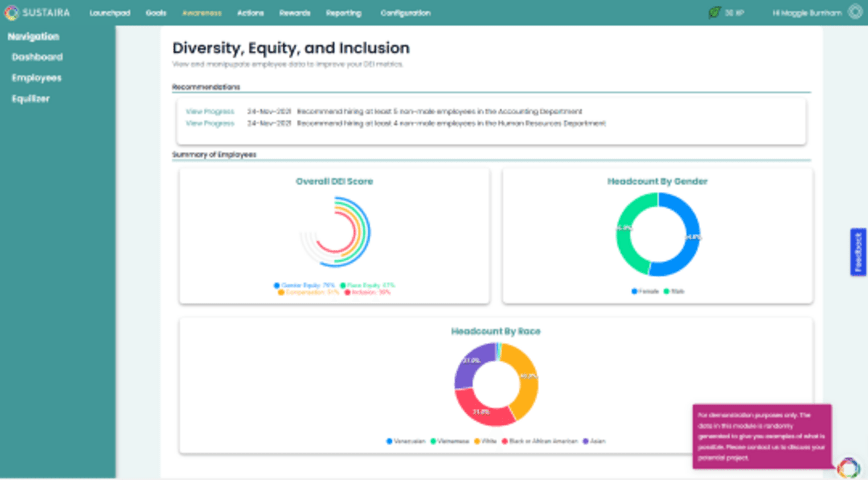
Task: Open Equilizer in Navigation sidebar
Action: pos(31,99)
